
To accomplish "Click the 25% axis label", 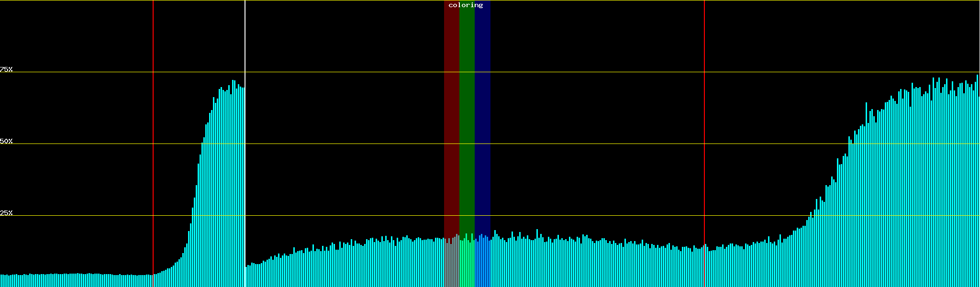I will (6, 213).
